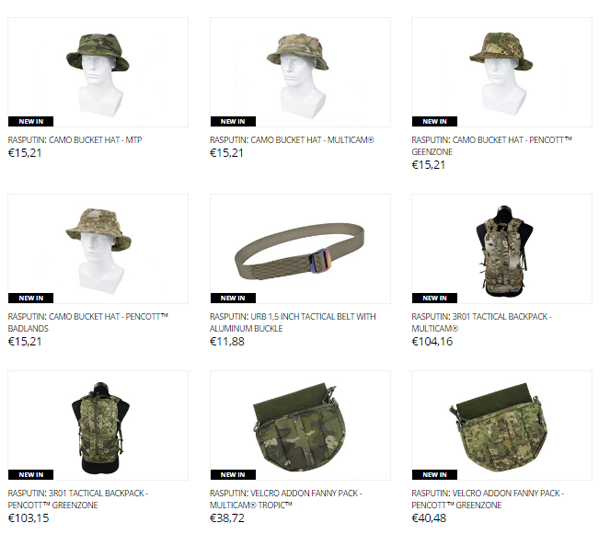This screenshot has height=549, width=600.
Task: Open 3R01 Tactical Backpack Multicam title link
Action: coord(481,323)
